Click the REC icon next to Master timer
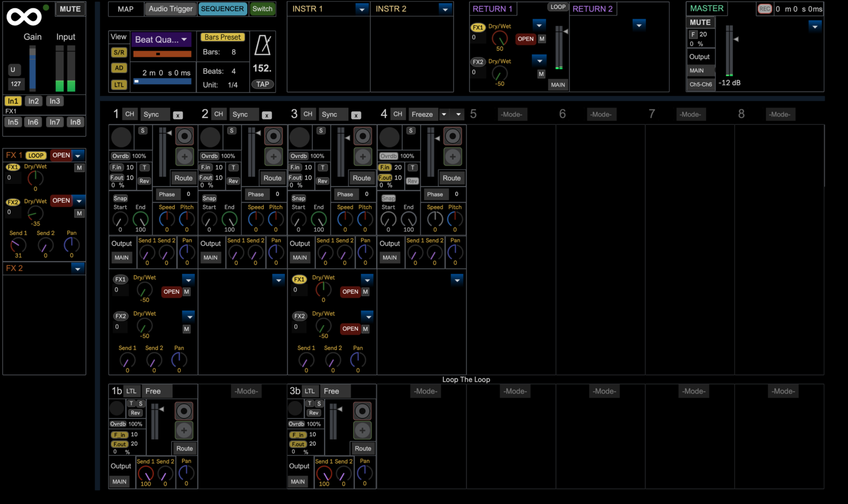 (765, 9)
